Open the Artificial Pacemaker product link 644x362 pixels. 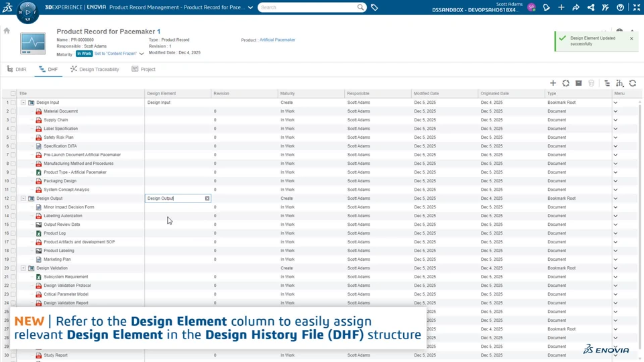277,40
